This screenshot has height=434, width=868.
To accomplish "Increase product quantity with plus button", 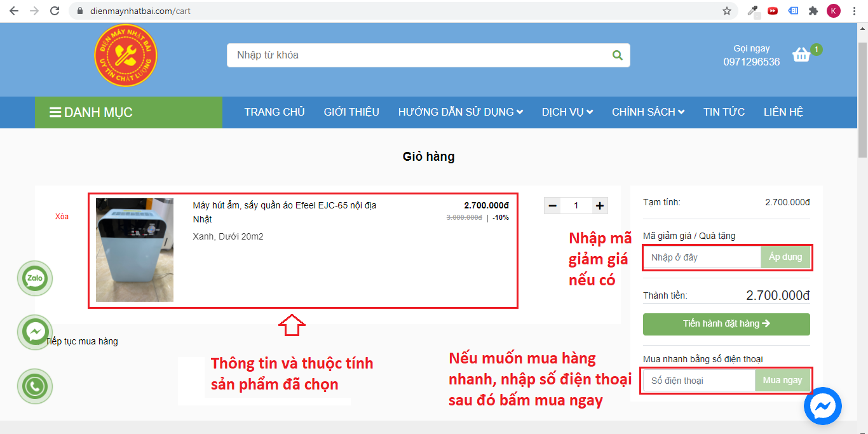I will tap(600, 205).
